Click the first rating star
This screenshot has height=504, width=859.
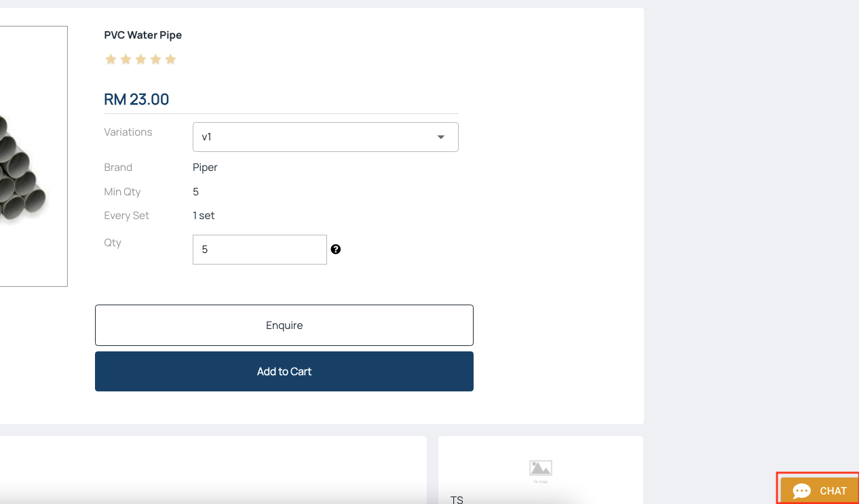(x=111, y=60)
